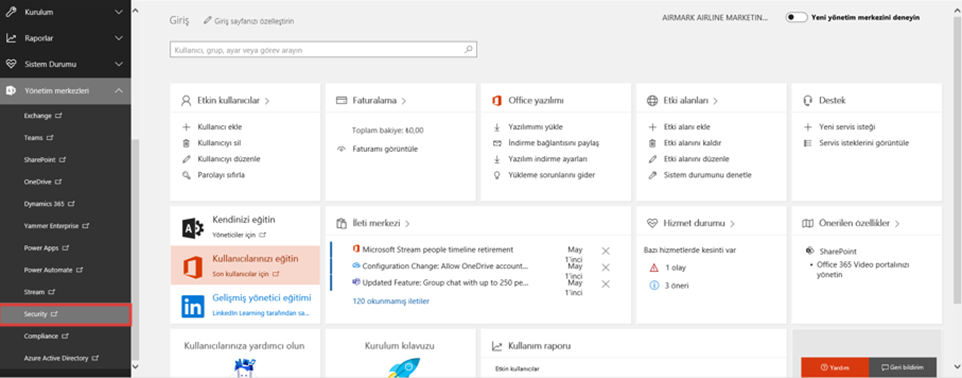This screenshot has width=962, height=378.
Task: Click the Faturalama card icon
Action: tap(342, 101)
